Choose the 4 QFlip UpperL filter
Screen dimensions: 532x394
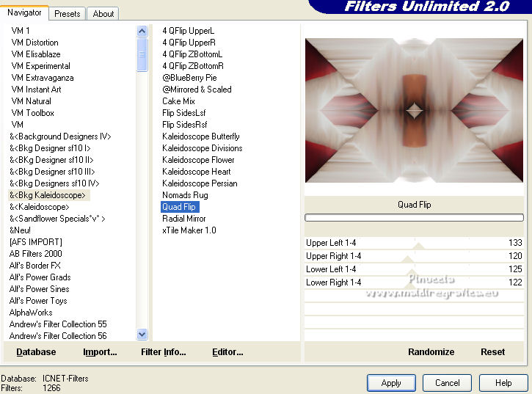click(x=189, y=31)
